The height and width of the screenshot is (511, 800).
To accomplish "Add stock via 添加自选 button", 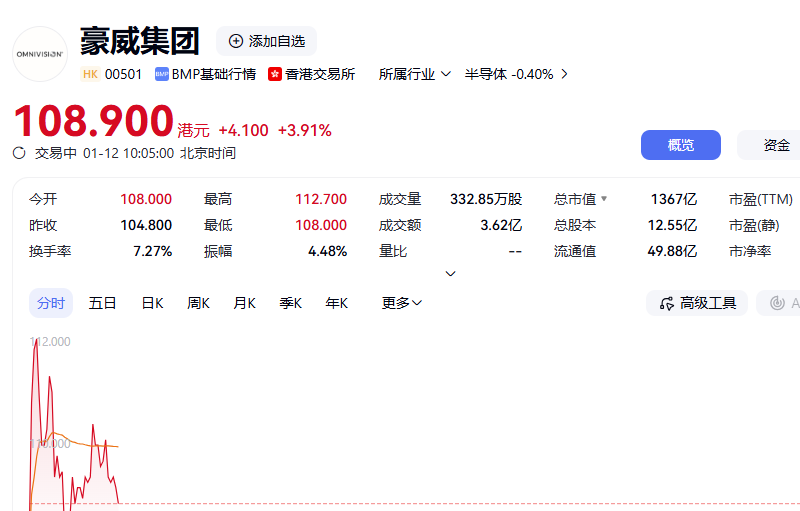I will coord(266,41).
